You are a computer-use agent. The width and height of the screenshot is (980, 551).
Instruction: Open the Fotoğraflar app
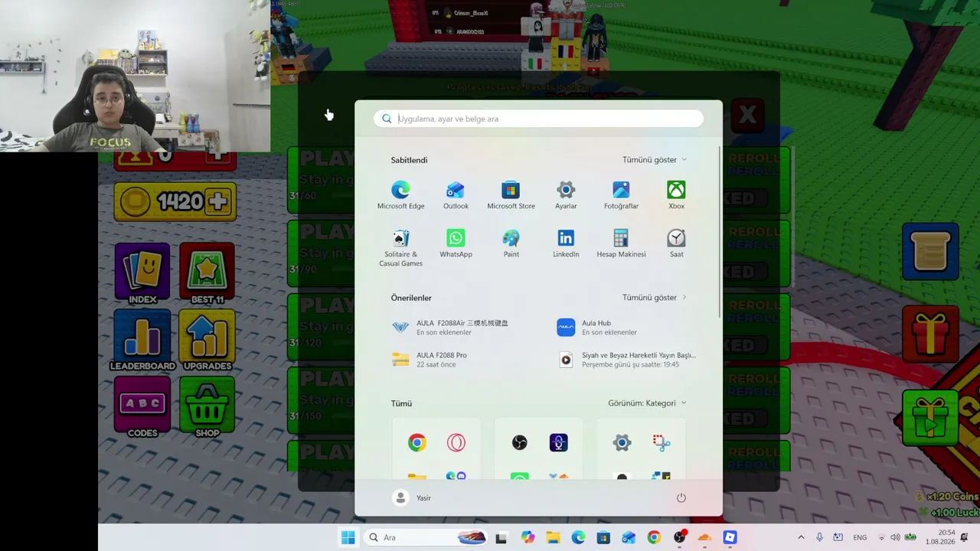[621, 195]
